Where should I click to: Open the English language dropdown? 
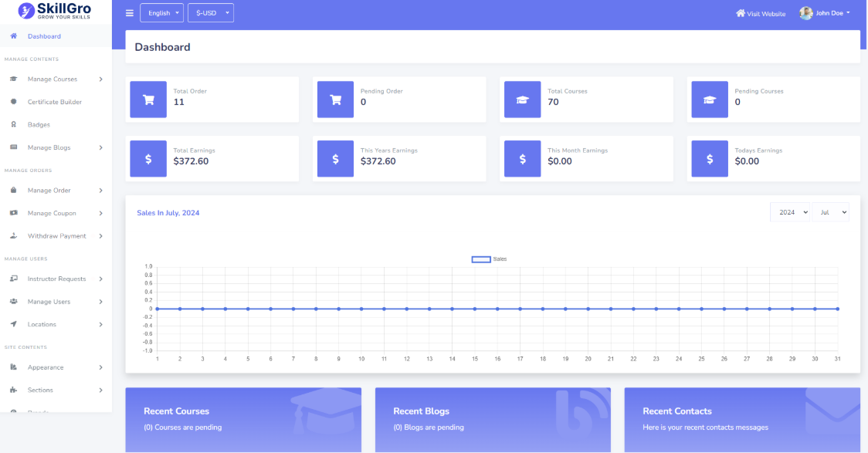[161, 13]
